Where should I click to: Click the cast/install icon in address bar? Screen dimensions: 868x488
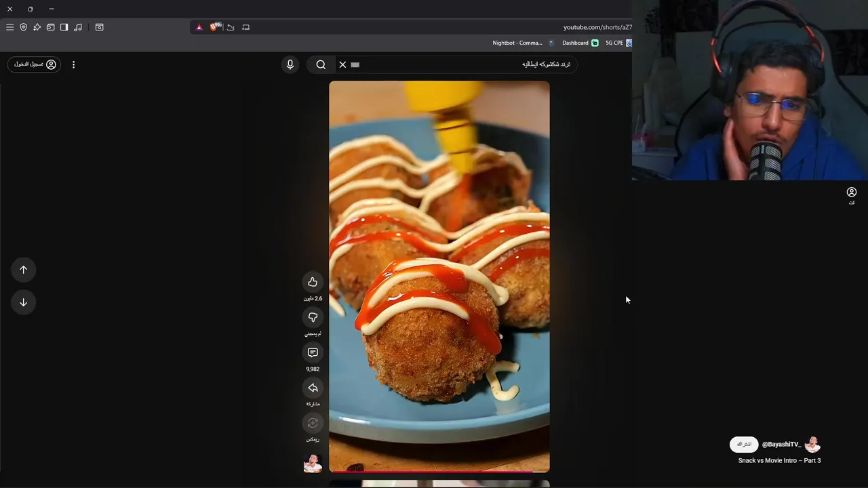pyautogui.click(x=245, y=27)
